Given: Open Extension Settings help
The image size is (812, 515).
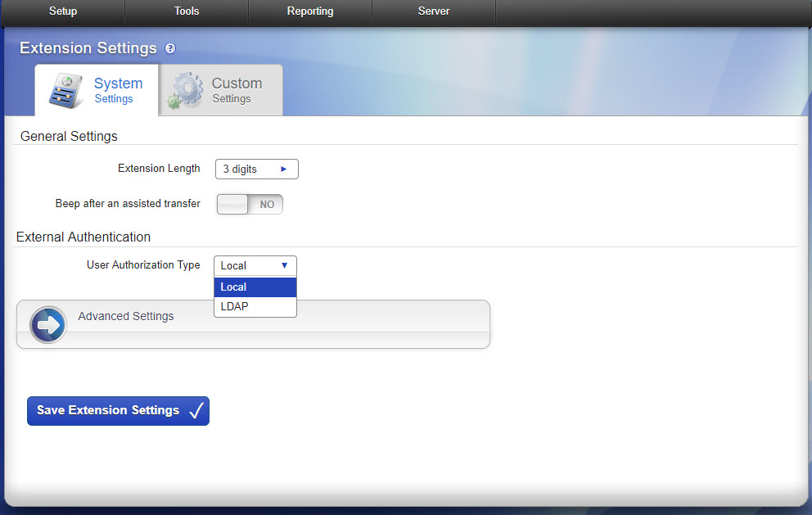Looking at the screenshot, I should tap(169, 49).
